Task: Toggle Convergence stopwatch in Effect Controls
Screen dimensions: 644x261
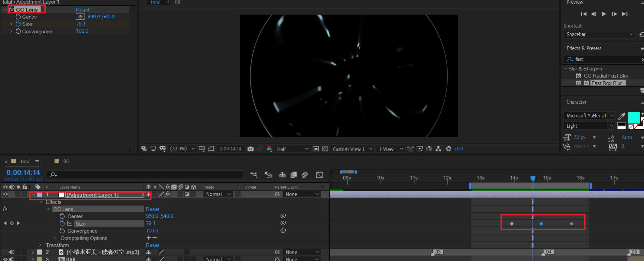Action: pos(18,31)
